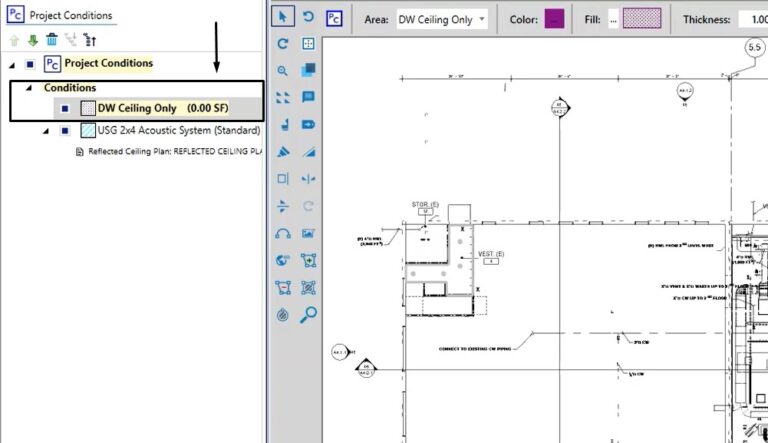Collapse the USG 2x4 Acoustic System node
Viewport: 768px width, 443px height.
pyautogui.click(x=46, y=131)
